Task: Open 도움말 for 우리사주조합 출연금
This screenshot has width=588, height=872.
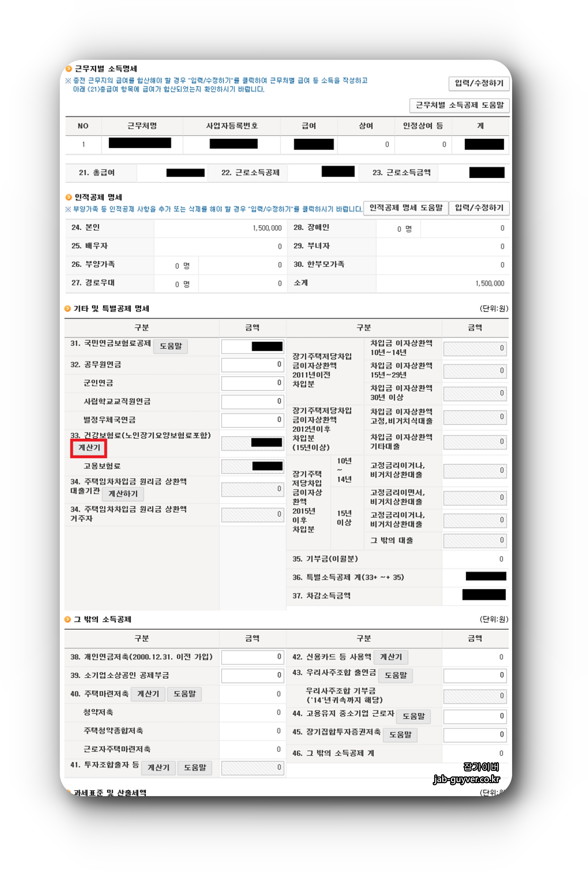Action: click(x=395, y=675)
